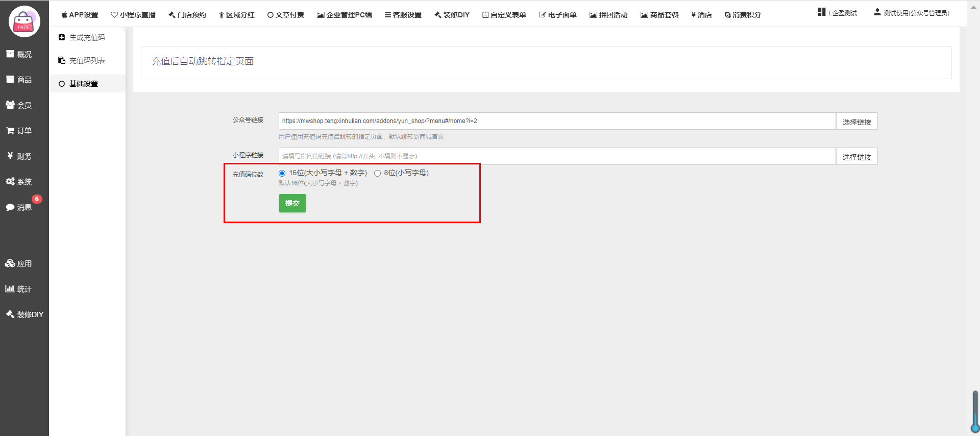Open the 会员 members sidebar icon

(x=10, y=105)
